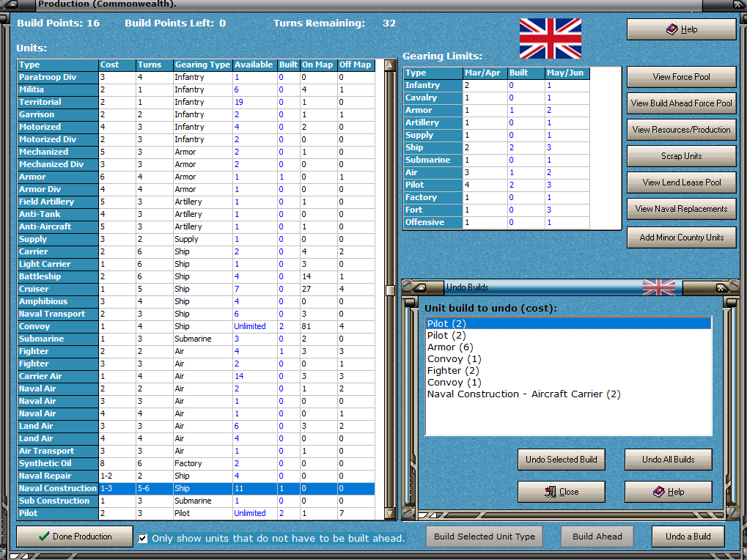The width and height of the screenshot is (747, 560).
Task: Click the May/Jun header in Gearing Limits
Action: [567, 73]
